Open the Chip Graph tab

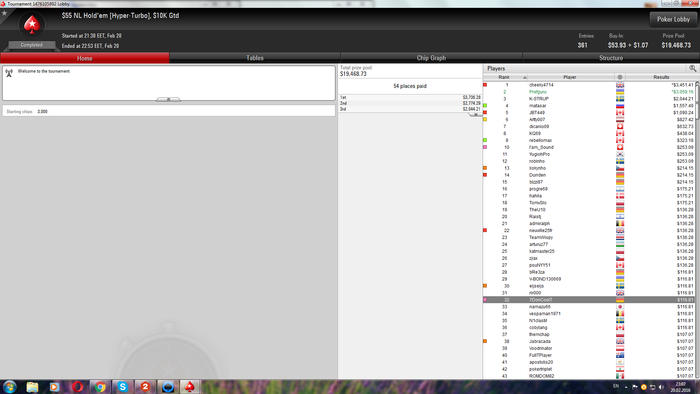tap(431, 58)
